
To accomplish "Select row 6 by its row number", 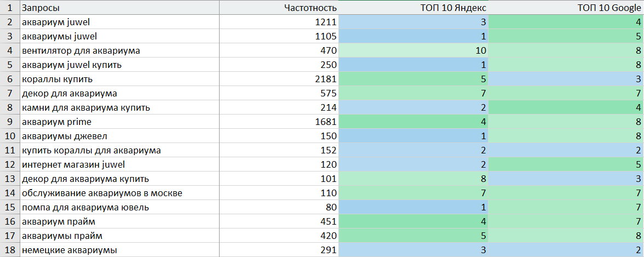I will [x=10, y=79].
